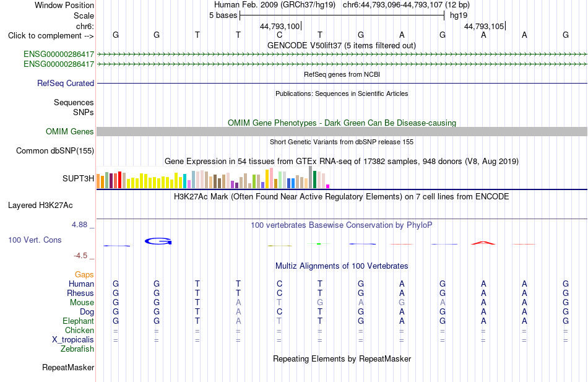Click the 'OMIM Gene Phenotypes' green title
The image size is (588, 382).
tap(342, 123)
